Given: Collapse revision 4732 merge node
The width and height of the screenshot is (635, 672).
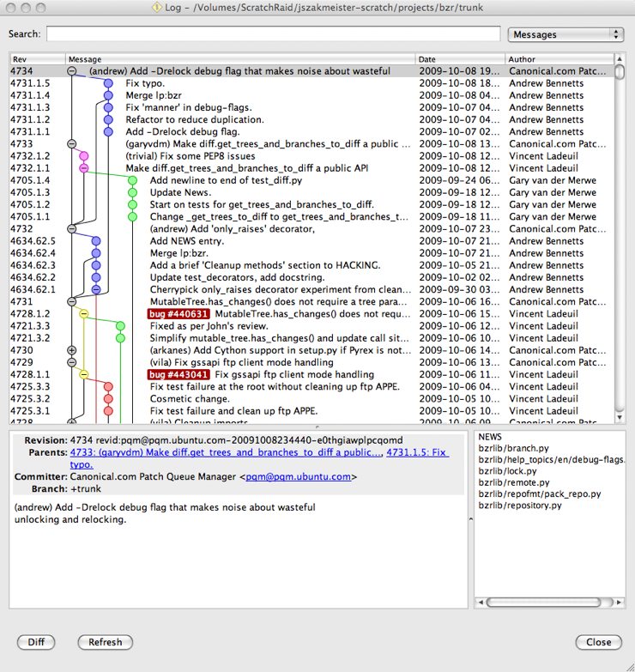Looking at the screenshot, I should (72, 229).
